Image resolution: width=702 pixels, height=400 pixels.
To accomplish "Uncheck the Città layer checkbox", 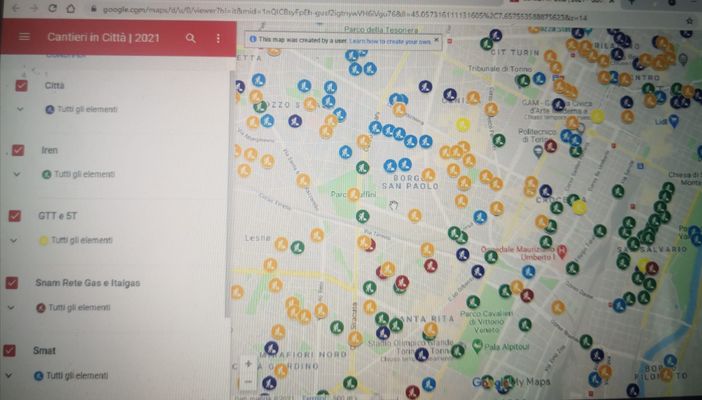I will click(22, 86).
